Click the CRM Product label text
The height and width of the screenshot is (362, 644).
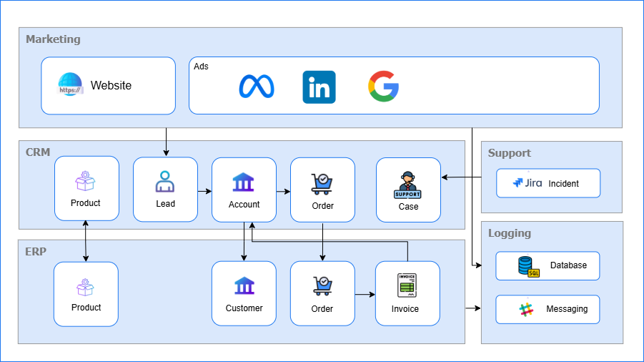(x=86, y=203)
